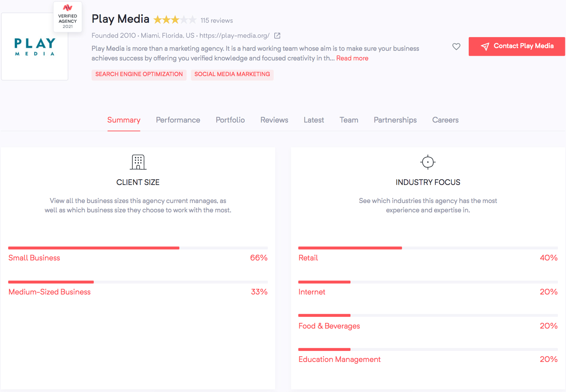The width and height of the screenshot is (566, 392).
Task: Select the Internet industry label
Action: coord(312,292)
